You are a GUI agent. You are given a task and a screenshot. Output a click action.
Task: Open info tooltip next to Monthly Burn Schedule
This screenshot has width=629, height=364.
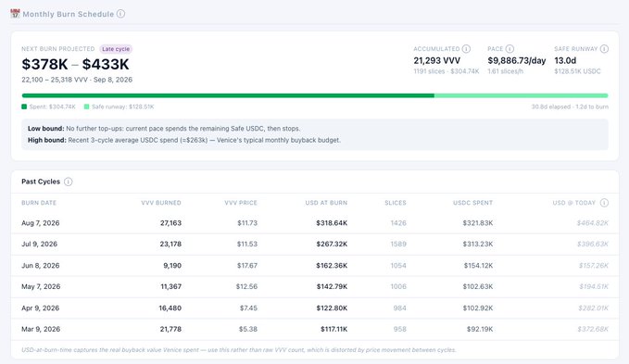[120, 14]
